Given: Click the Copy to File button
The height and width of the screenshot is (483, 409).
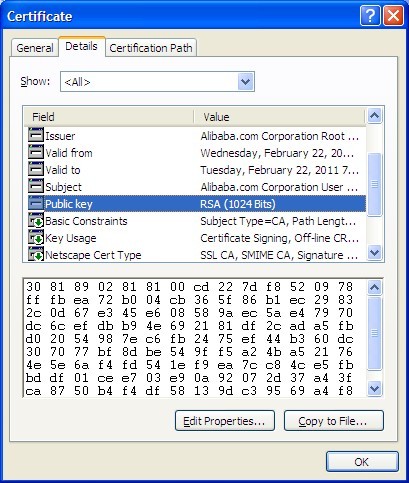Looking at the screenshot, I should pyautogui.click(x=334, y=421).
